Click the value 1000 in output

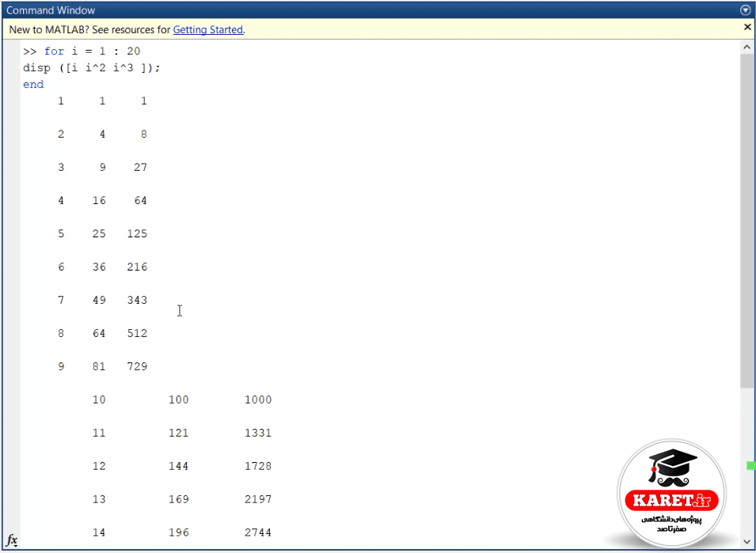[258, 400]
